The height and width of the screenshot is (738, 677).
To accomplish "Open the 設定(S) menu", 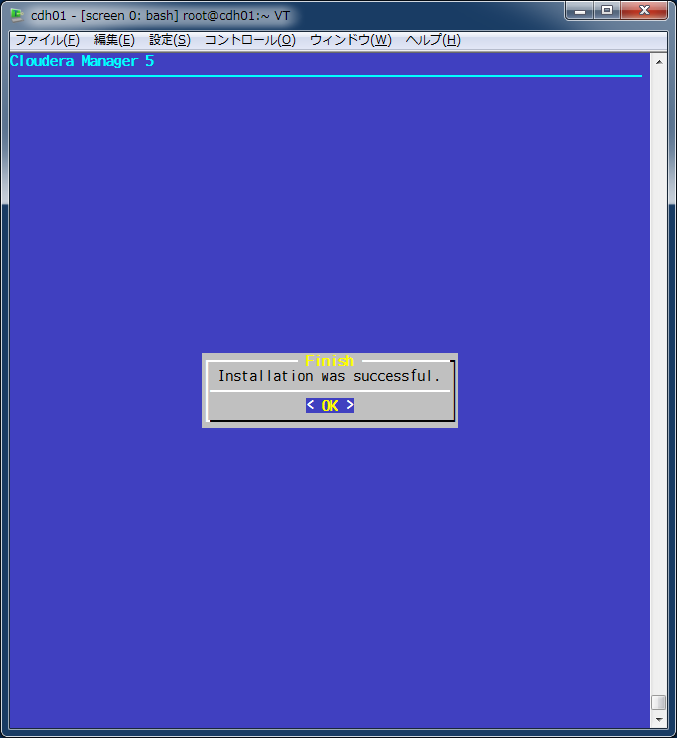I will 169,40.
